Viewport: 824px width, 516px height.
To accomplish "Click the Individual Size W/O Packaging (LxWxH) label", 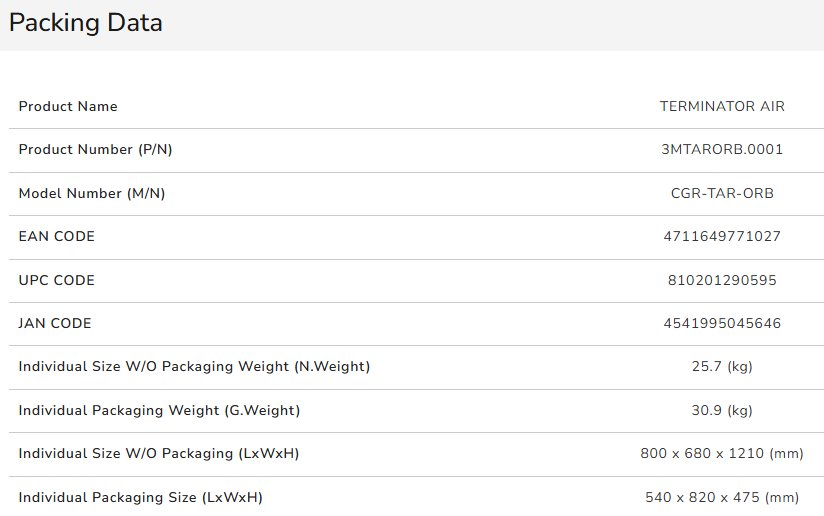I will pos(159,453).
